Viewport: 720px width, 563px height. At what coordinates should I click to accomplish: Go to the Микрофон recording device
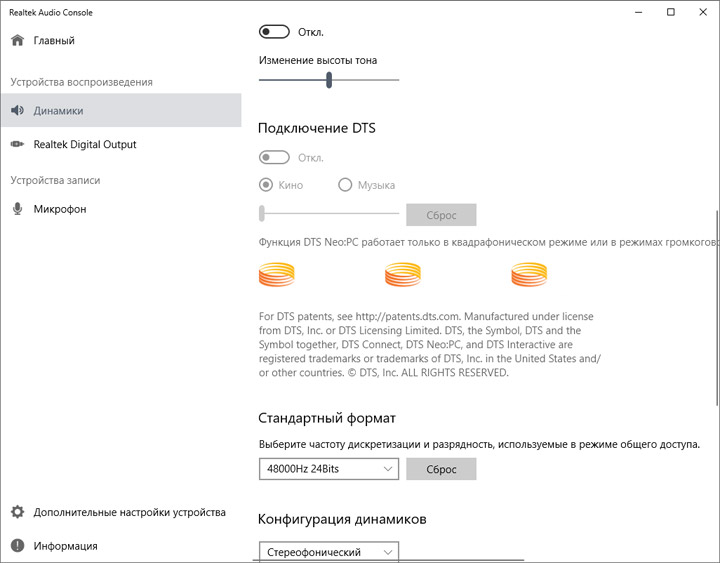pos(60,209)
